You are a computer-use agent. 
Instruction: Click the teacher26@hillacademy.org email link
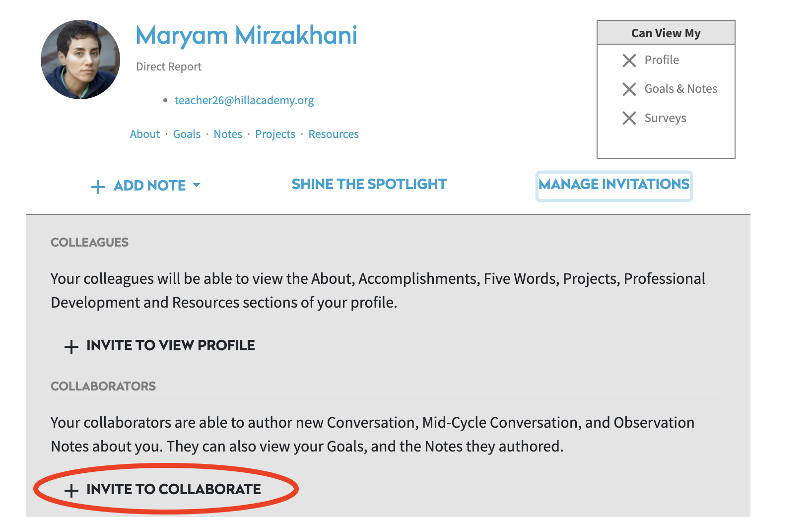click(x=244, y=100)
